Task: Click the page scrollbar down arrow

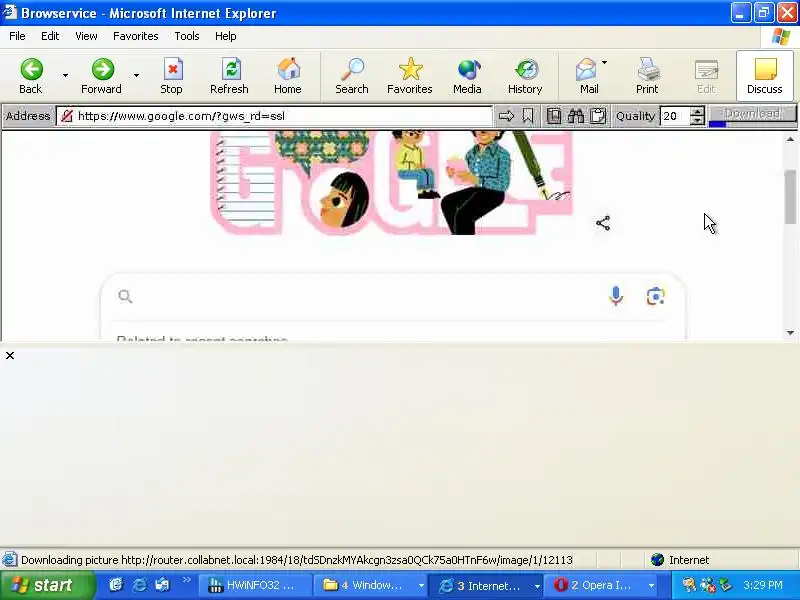Action: coord(791,333)
